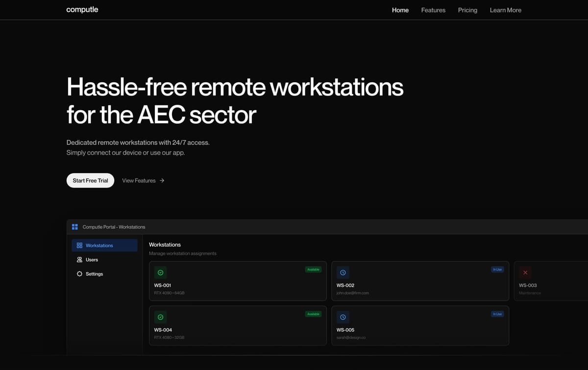Open the View Features arrow link

click(143, 180)
